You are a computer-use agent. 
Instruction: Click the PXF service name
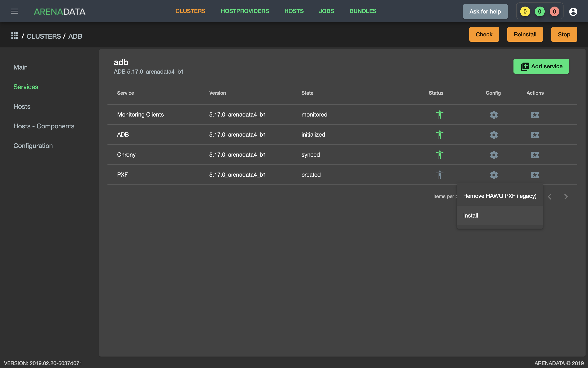click(x=122, y=175)
